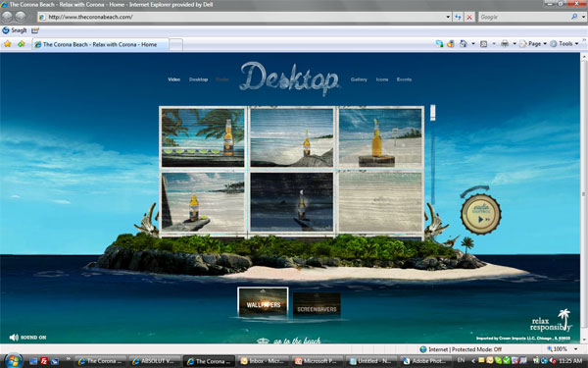Image resolution: width=588 pixels, height=368 pixels.
Task: Switch to Inbox - Microsoft taskbar window
Action: click(x=264, y=361)
